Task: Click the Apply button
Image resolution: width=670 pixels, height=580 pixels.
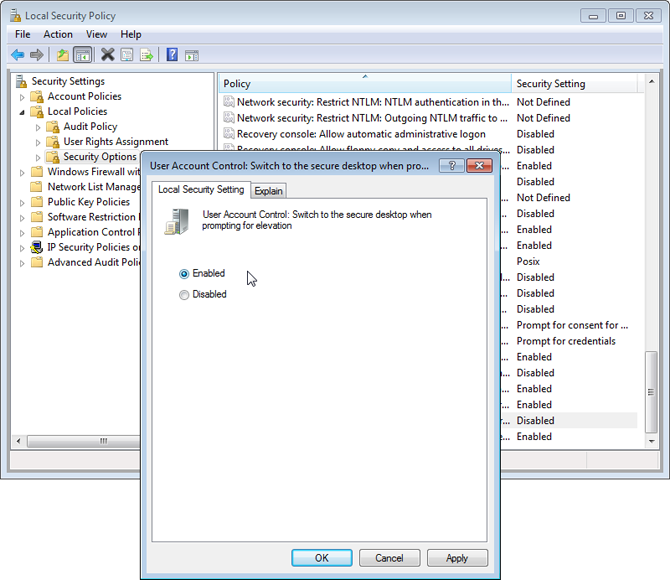Action: [x=457, y=558]
